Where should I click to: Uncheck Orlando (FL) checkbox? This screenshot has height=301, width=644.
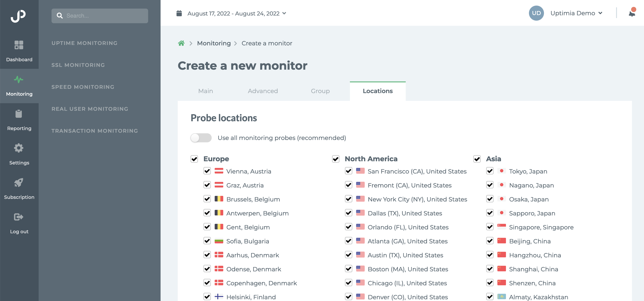[348, 227]
